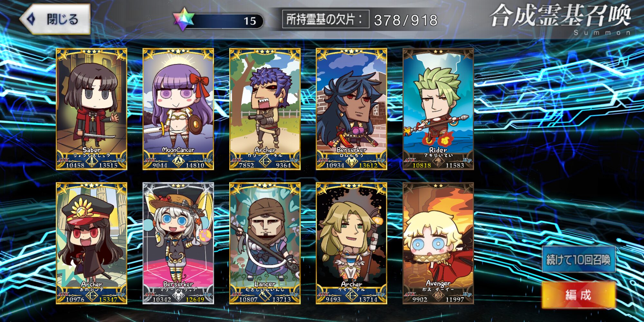
Task: Tap the 閉じる close button
Action: (55, 19)
